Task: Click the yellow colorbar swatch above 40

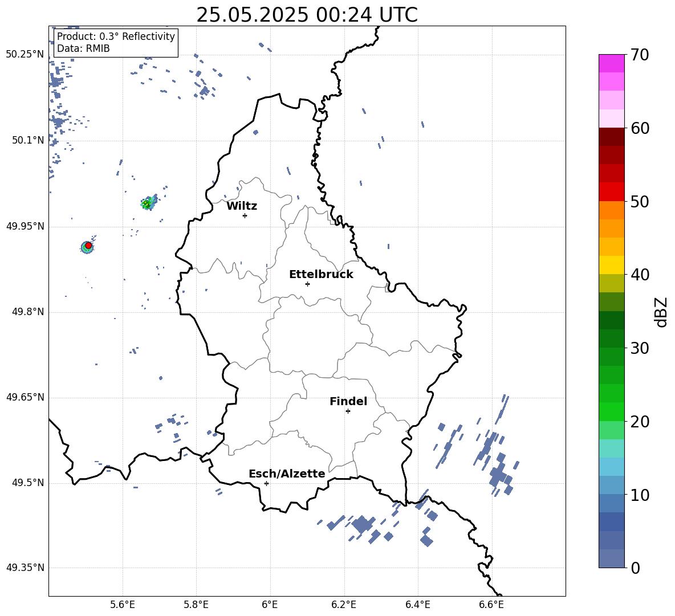Action: click(612, 265)
